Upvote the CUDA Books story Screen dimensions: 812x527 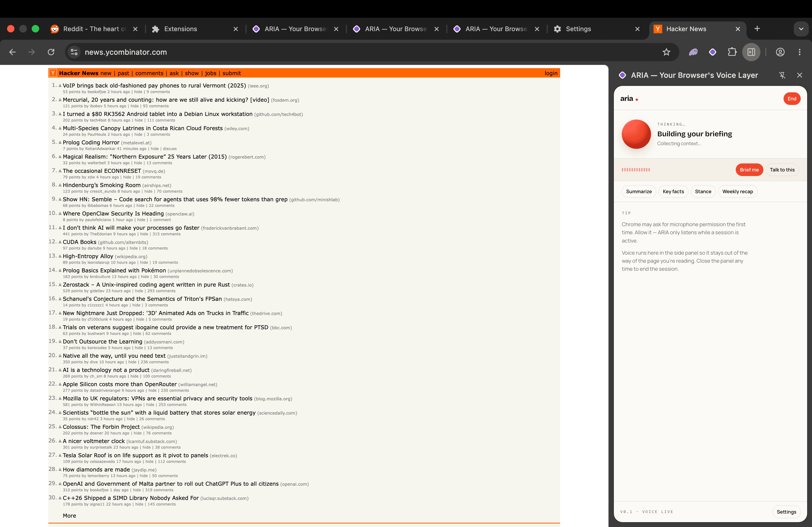[60, 242]
